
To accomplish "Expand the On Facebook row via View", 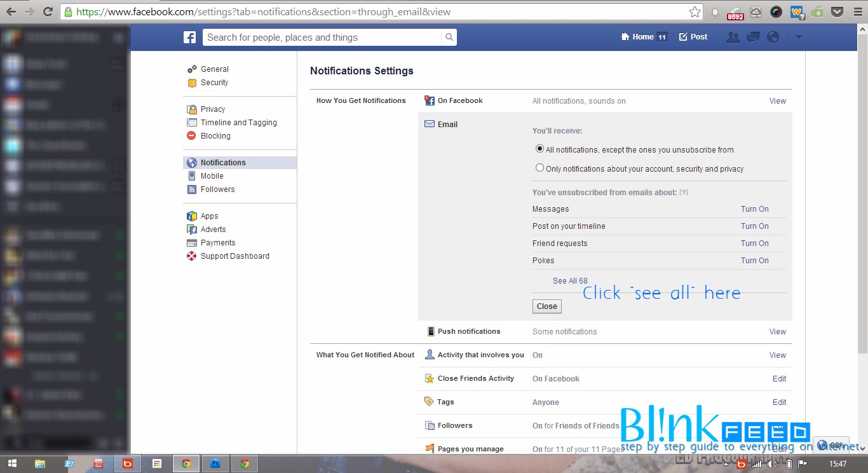I will pyautogui.click(x=778, y=101).
